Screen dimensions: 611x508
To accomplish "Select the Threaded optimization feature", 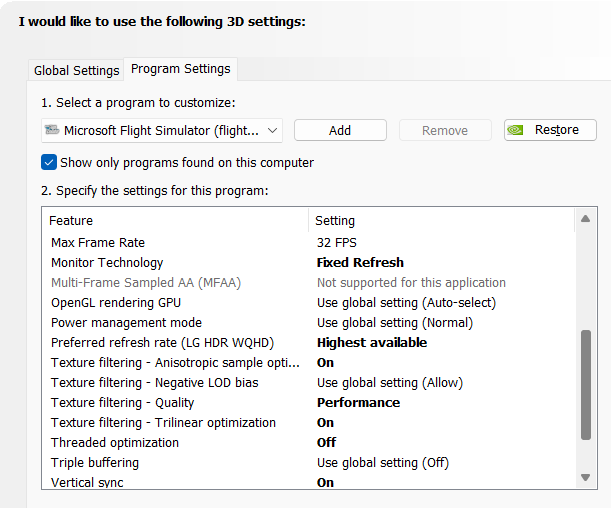I will coord(115,443).
